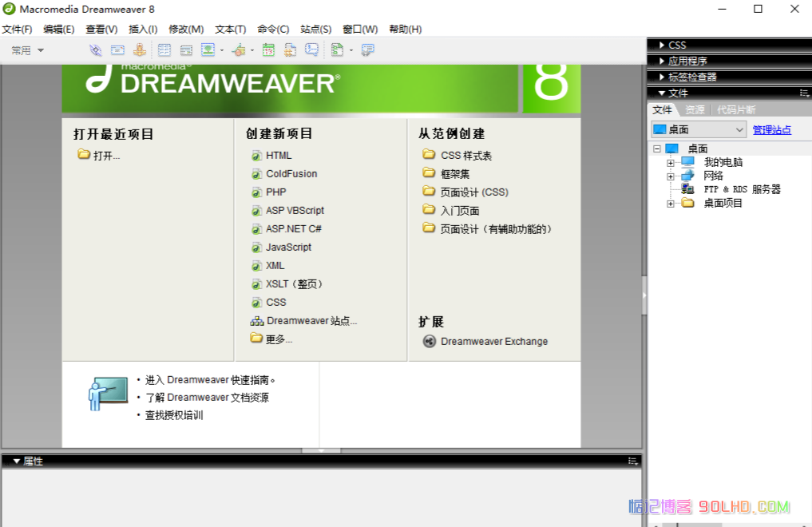Viewport: 812px width, 527px height.
Task: Open the Media icon dropdown arrow
Action: coord(252,50)
